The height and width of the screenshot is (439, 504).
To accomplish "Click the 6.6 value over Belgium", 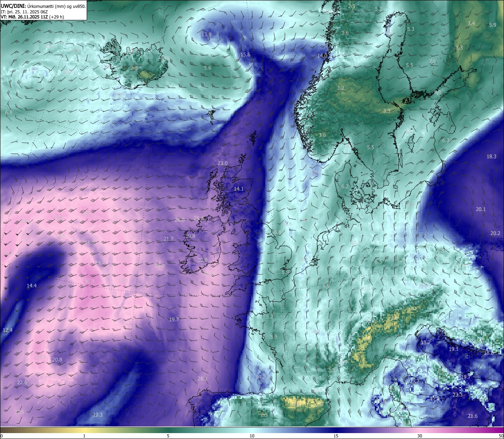I will 326,286.
